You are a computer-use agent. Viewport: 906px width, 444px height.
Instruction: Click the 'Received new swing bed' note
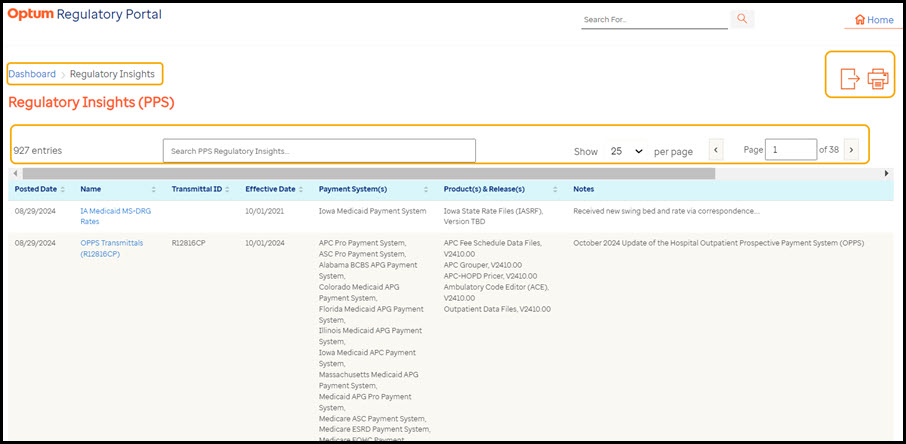(666, 211)
